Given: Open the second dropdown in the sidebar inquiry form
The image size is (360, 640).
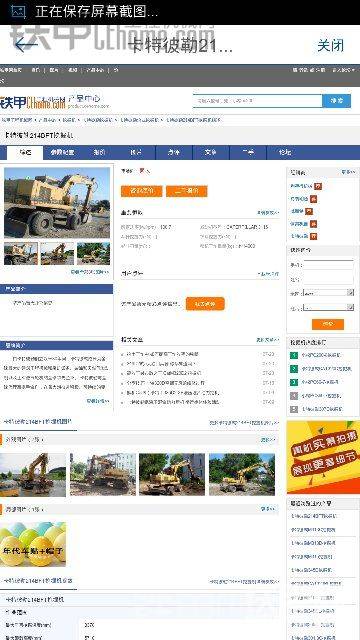Looking at the screenshot, I should pyautogui.click(x=328, y=307).
